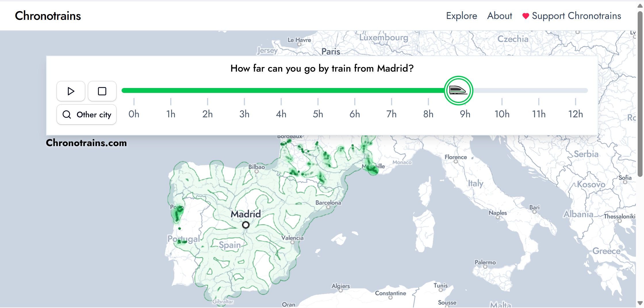Open the Explore menu item
The image size is (644, 308).
tap(461, 16)
